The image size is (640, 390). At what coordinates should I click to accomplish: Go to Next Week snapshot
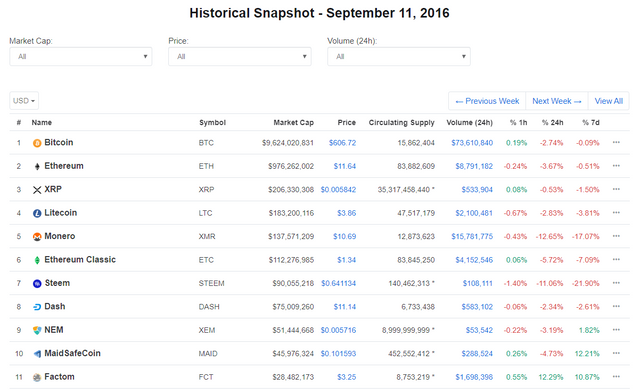[x=557, y=101]
